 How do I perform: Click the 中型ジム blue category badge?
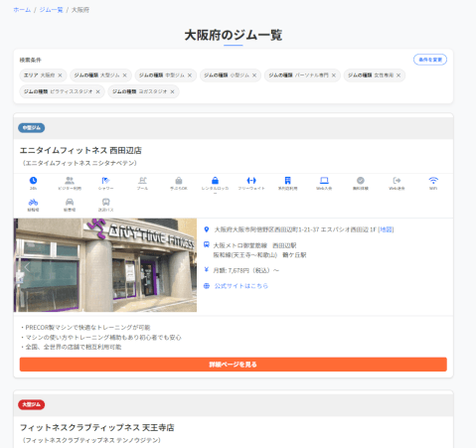coord(32,128)
